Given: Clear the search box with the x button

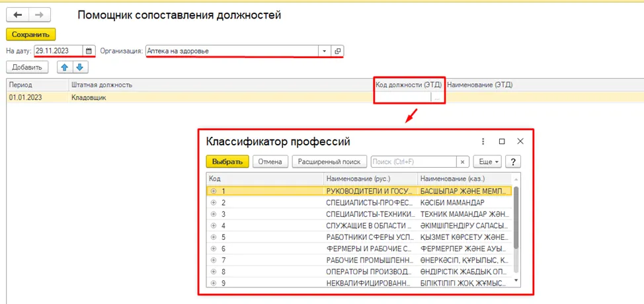Looking at the screenshot, I should [462, 162].
